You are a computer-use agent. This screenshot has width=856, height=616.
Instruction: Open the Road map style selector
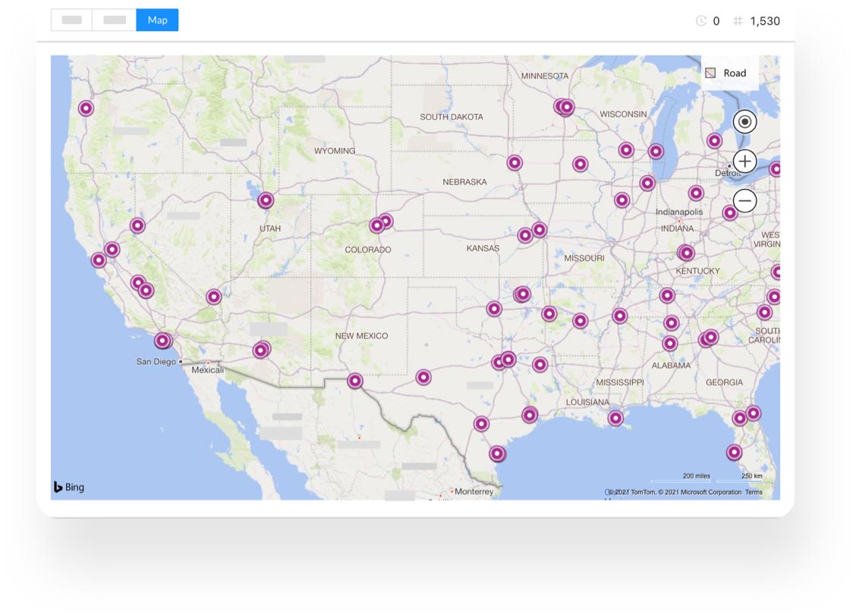pos(727,73)
